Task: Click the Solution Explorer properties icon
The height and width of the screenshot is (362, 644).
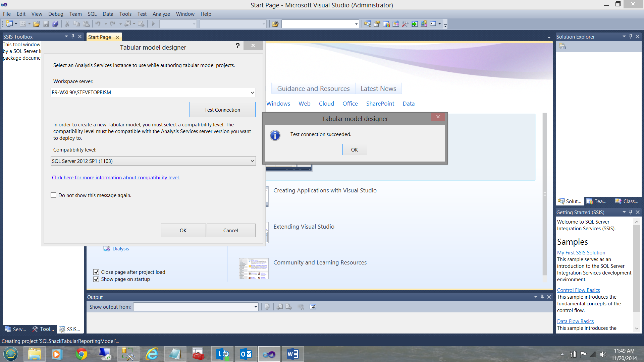Action: tap(562, 46)
